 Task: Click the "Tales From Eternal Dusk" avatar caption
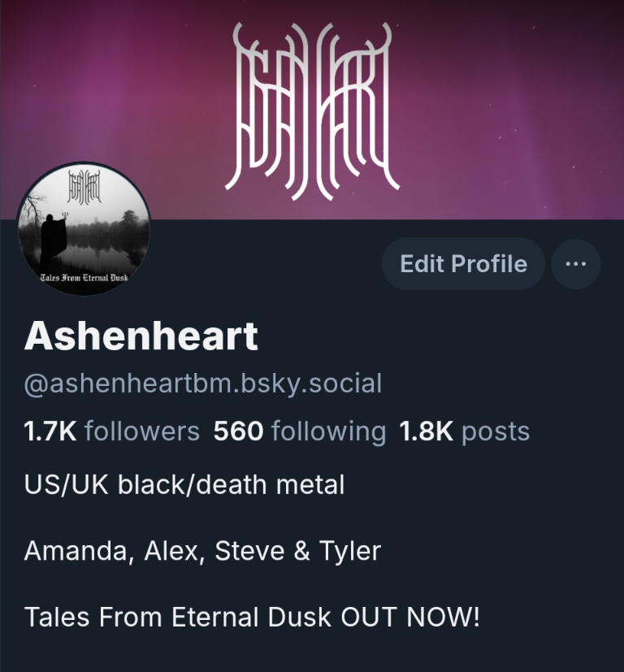tap(84, 277)
